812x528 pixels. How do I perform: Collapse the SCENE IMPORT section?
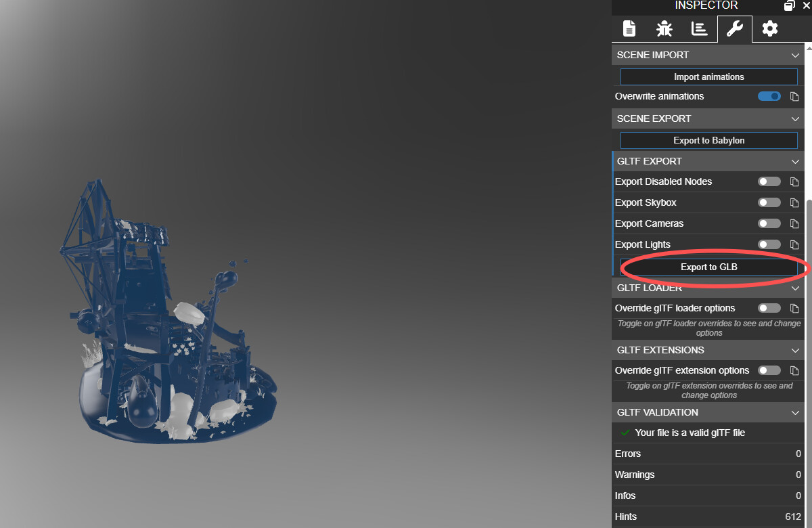(794, 55)
